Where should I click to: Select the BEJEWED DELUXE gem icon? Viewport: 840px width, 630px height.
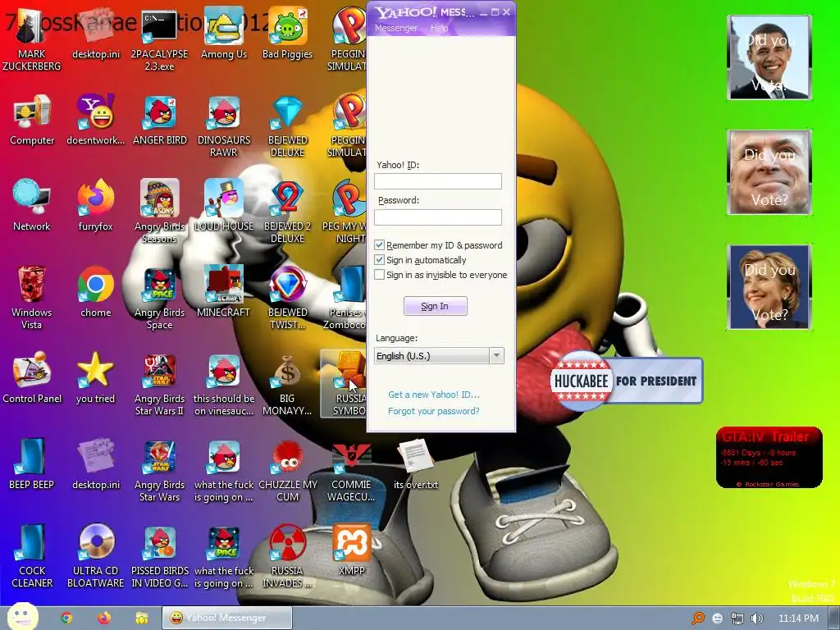[287, 126]
